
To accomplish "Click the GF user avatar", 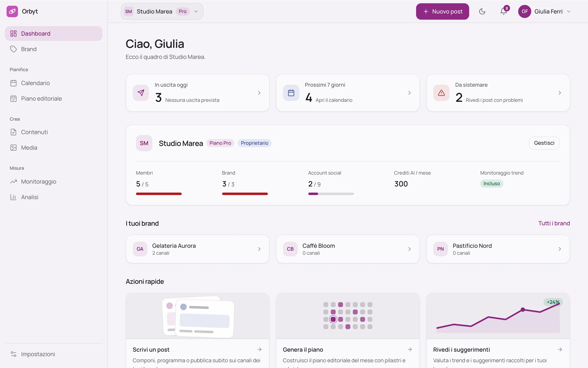I will click(x=525, y=11).
